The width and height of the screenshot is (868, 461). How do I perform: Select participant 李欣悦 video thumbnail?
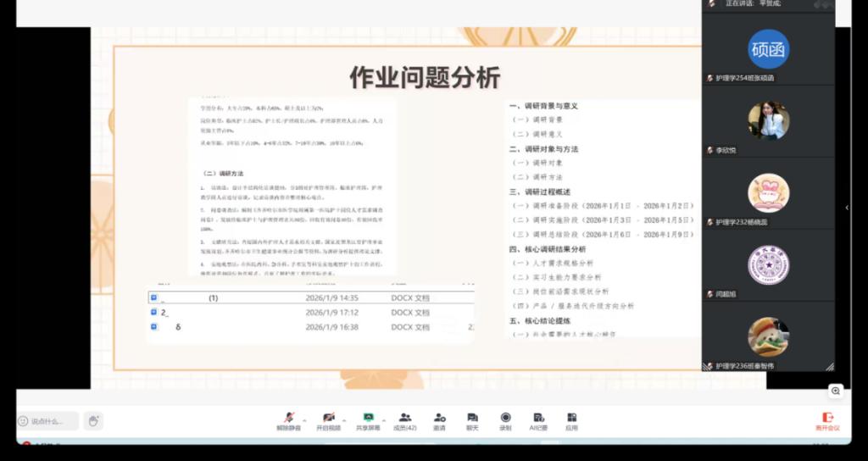(x=768, y=120)
